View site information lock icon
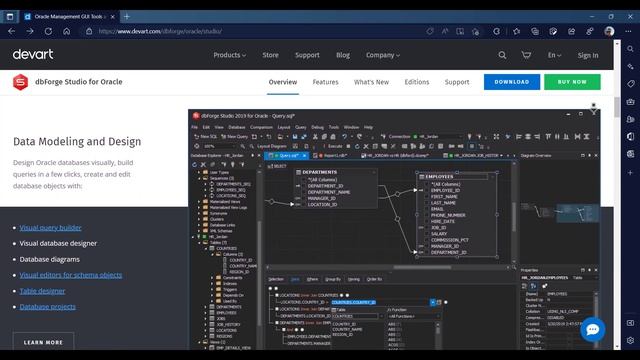The width and height of the screenshot is (640, 360). coord(89,31)
